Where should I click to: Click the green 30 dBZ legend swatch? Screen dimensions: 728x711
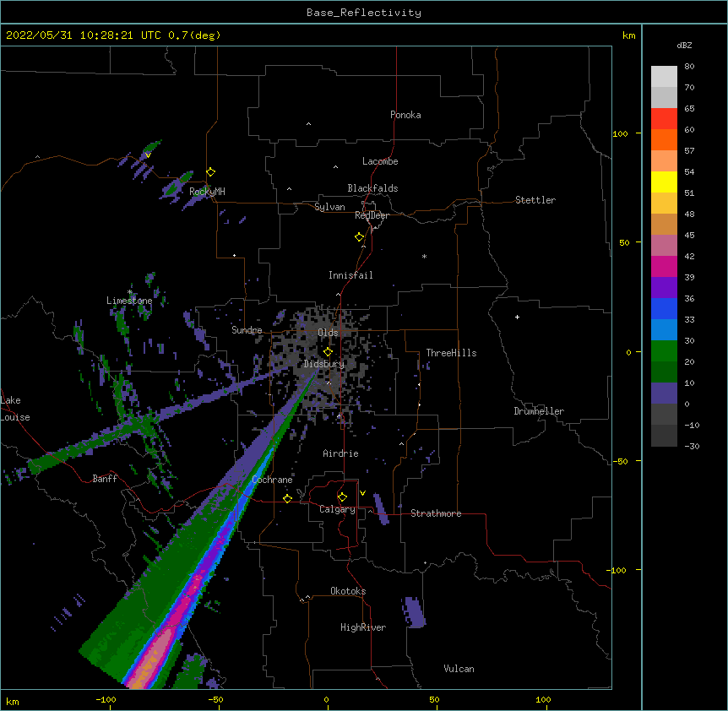coord(664,351)
